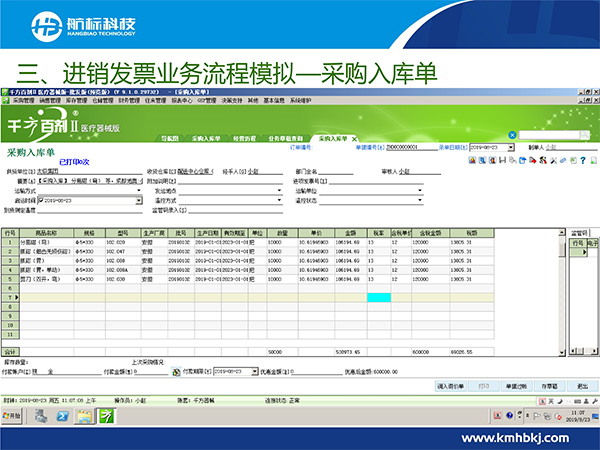Expand the 温控状态 dropdown

pyautogui.click(x=420, y=200)
